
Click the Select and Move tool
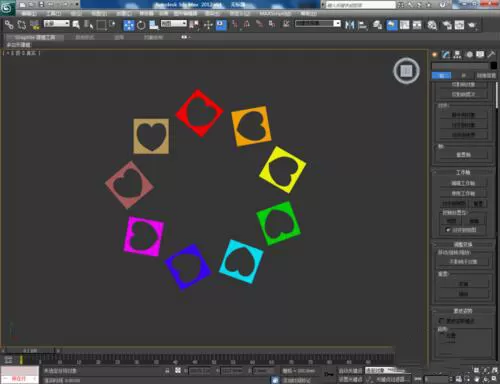click(129, 25)
